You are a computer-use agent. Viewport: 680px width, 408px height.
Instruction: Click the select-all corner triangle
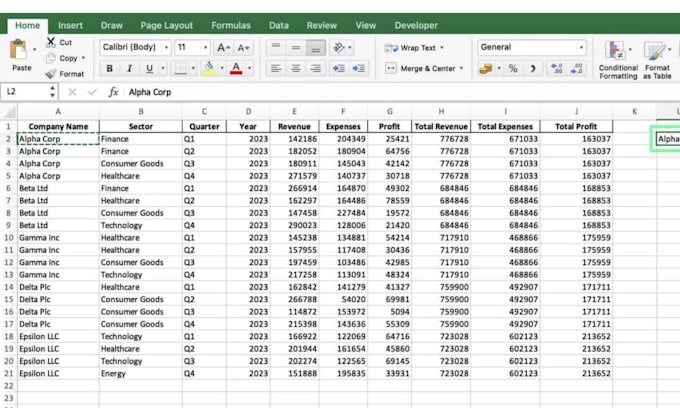click(x=9, y=112)
